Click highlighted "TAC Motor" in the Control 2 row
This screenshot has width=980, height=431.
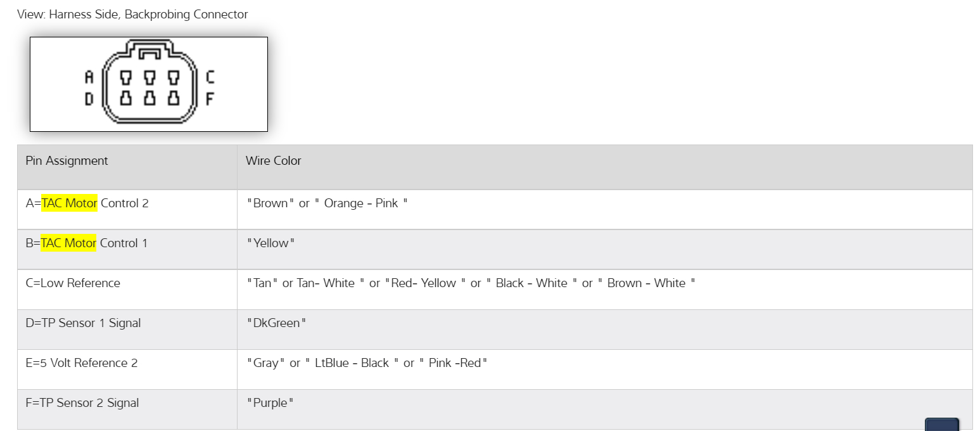pyautogui.click(x=70, y=203)
